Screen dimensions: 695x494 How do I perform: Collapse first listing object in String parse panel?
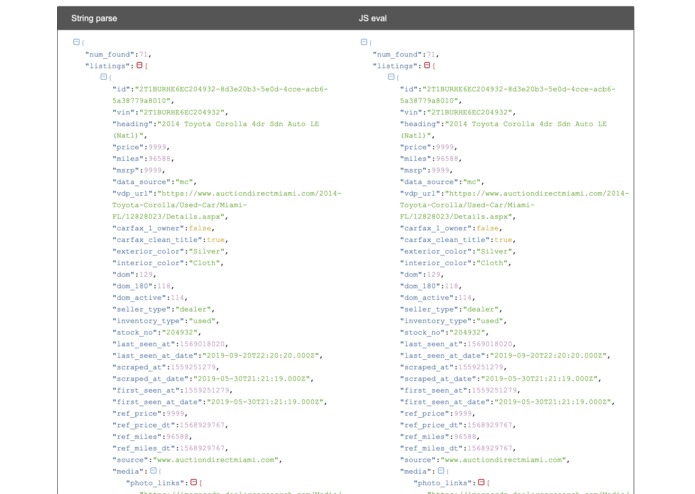(104, 77)
